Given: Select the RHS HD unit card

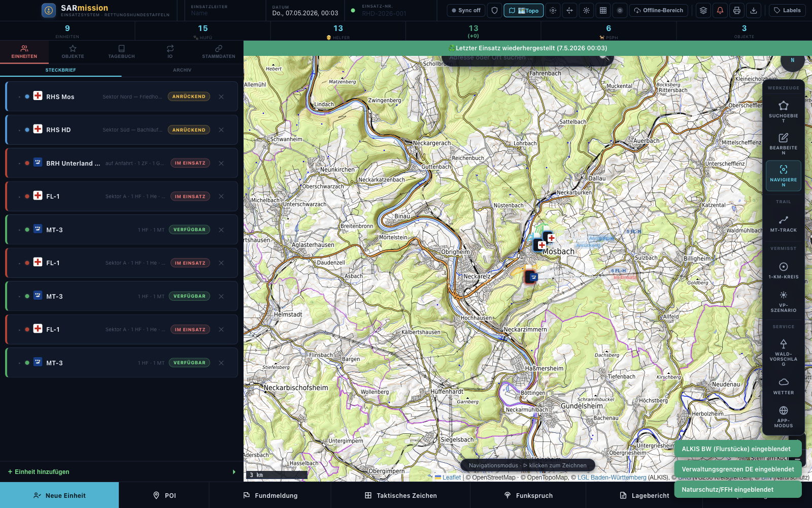Looking at the screenshot, I should point(122,130).
